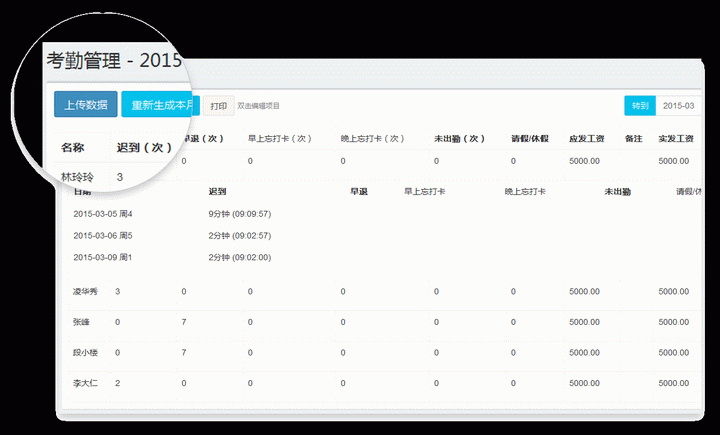This screenshot has height=435, width=720.
Task: Click the 晚上忘打卡 detail sub-header
Action: [x=525, y=192]
